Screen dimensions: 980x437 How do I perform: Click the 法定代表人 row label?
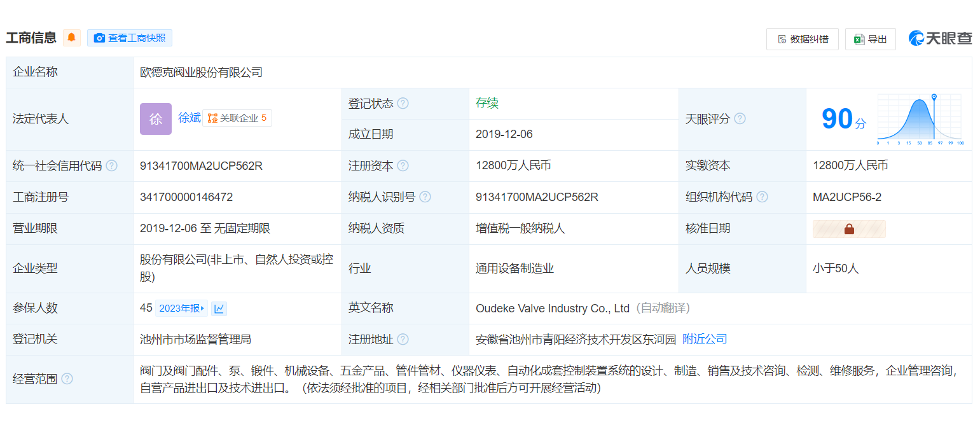point(41,119)
